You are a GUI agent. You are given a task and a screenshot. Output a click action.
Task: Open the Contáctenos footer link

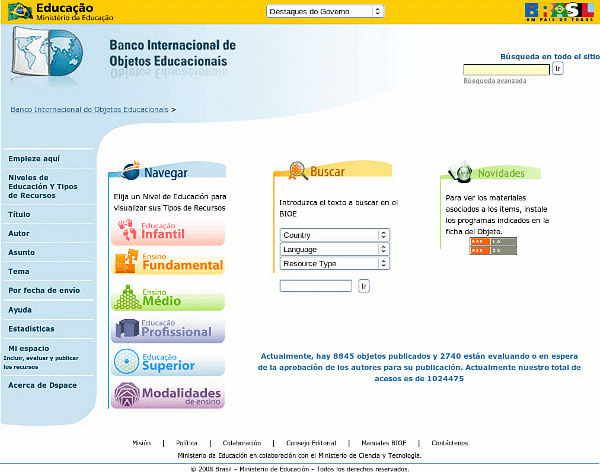450,443
